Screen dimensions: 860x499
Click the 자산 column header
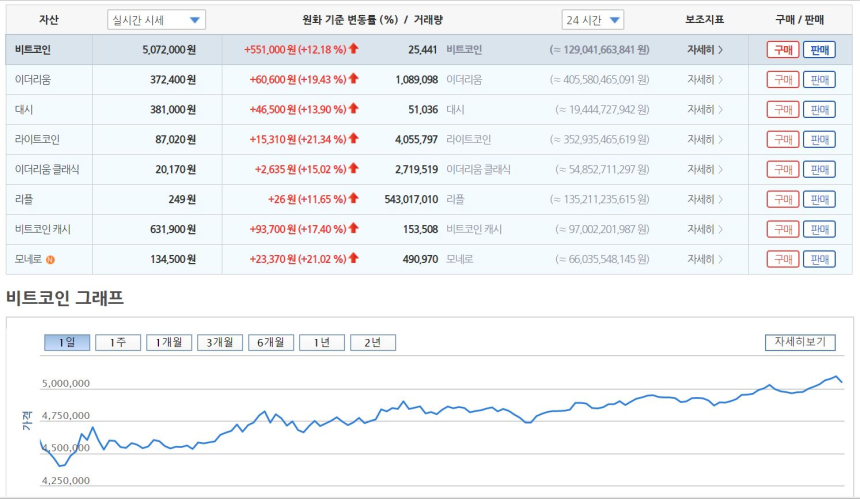coord(49,20)
